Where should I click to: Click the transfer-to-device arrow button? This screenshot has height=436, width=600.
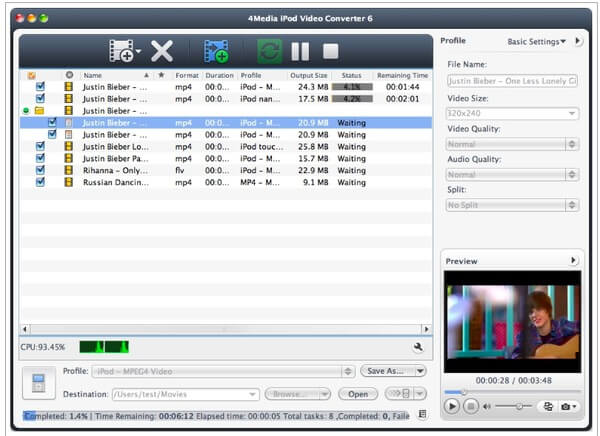[x=406, y=394]
